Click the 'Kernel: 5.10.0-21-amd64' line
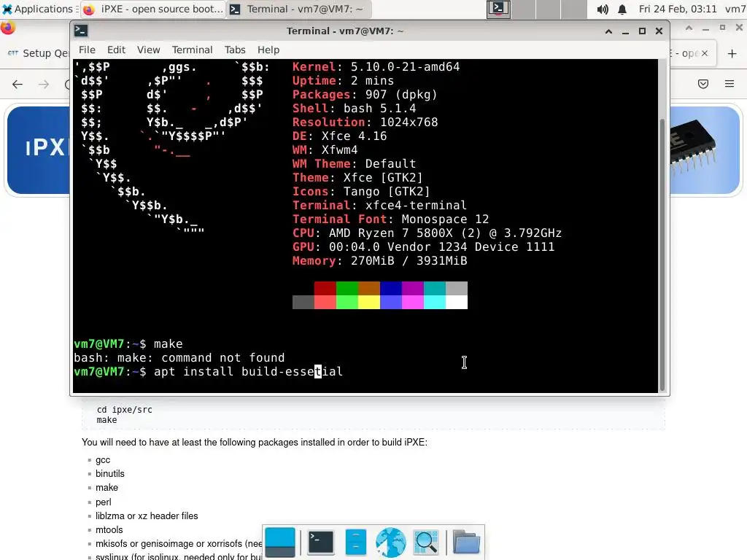Screen dimensions: 747x560 click(376, 66)
